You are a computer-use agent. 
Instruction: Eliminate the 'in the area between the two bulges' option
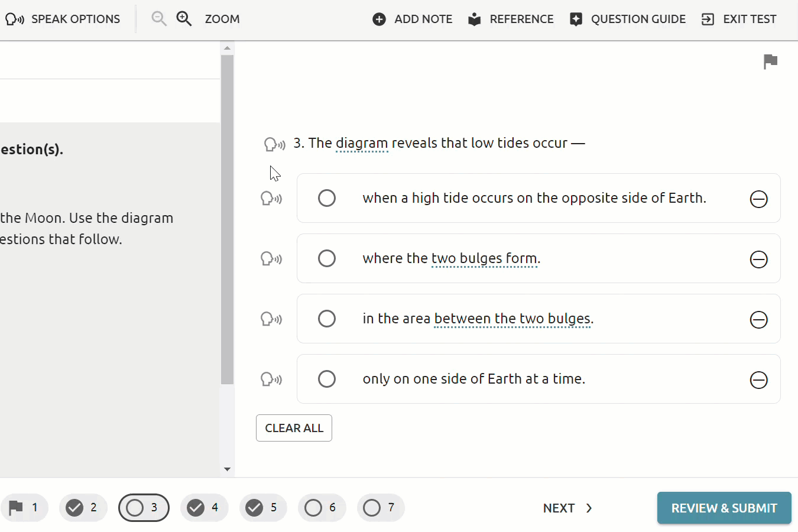759,320
